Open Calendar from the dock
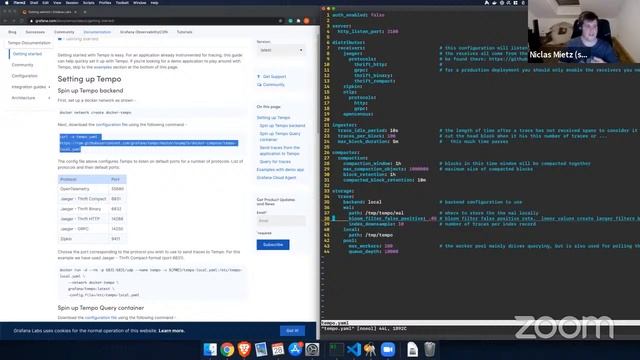640x360 pixels. pyautogui.click(x=278, y=350)
